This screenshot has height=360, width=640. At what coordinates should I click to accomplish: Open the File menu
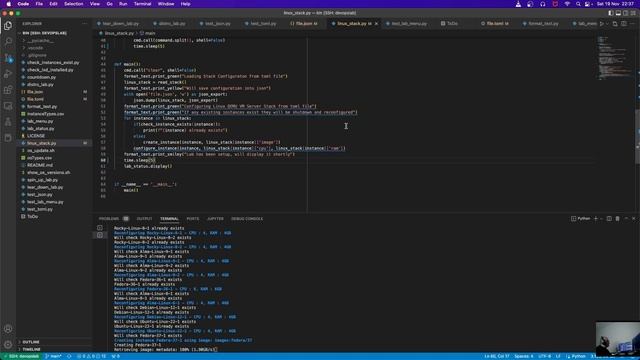39,4
